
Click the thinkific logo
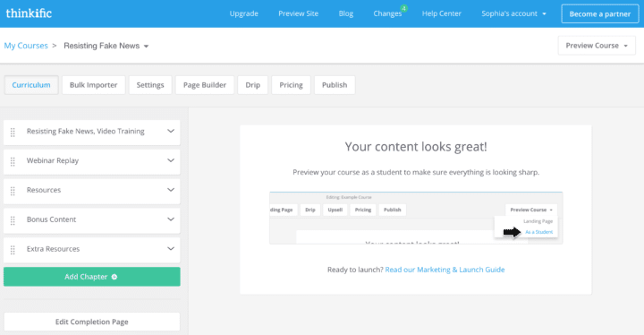click(29, 13)
